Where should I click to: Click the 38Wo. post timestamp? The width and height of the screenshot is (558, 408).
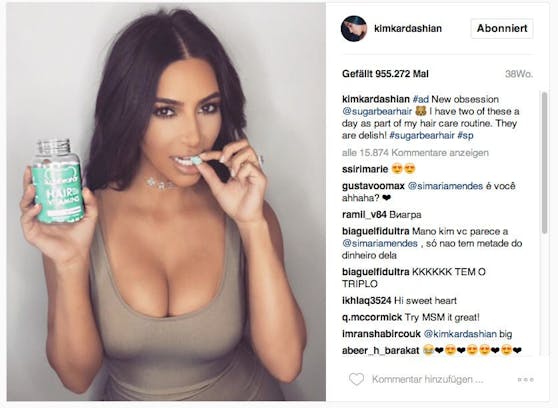[519, 74]
